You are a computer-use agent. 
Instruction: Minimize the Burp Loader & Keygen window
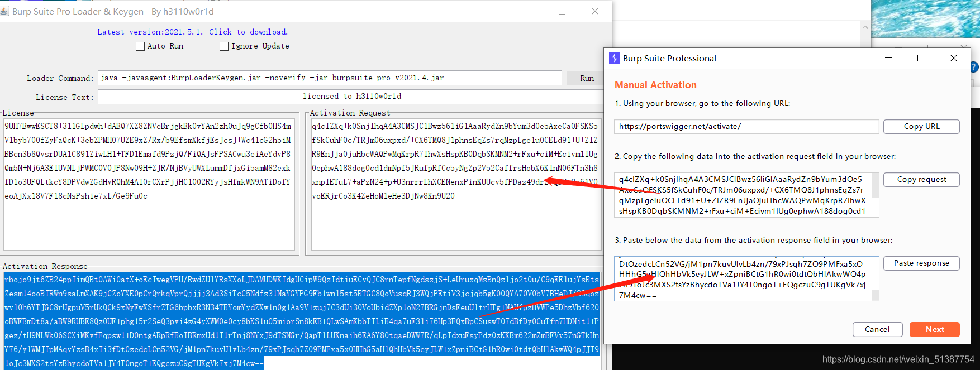pyautogui.click(x=530, y=11)
